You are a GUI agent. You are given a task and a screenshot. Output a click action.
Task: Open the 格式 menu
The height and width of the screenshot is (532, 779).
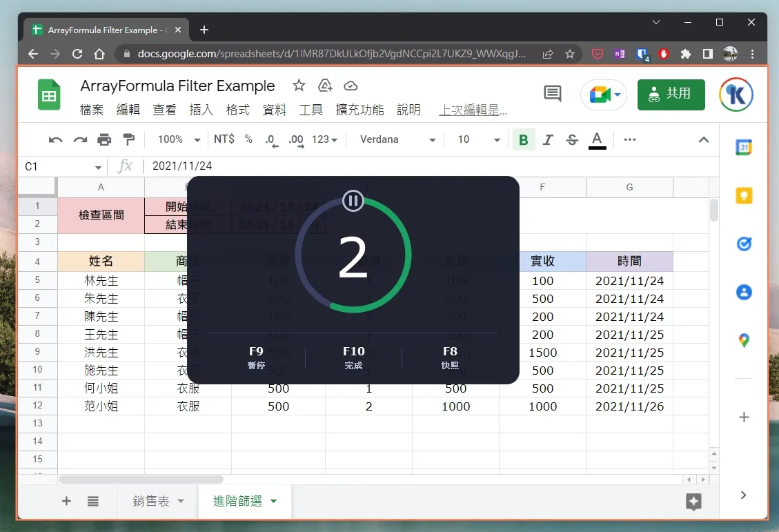[237, 110]
